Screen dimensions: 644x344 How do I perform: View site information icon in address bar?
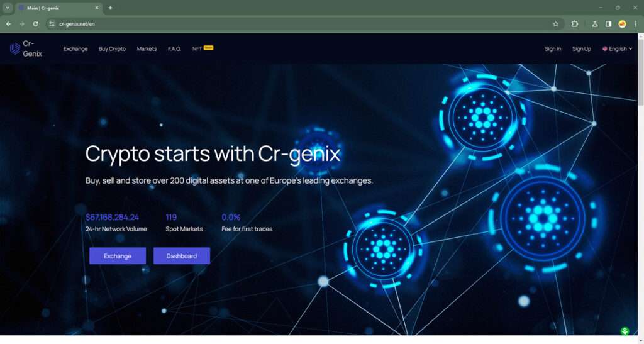(x=52, y=25)
